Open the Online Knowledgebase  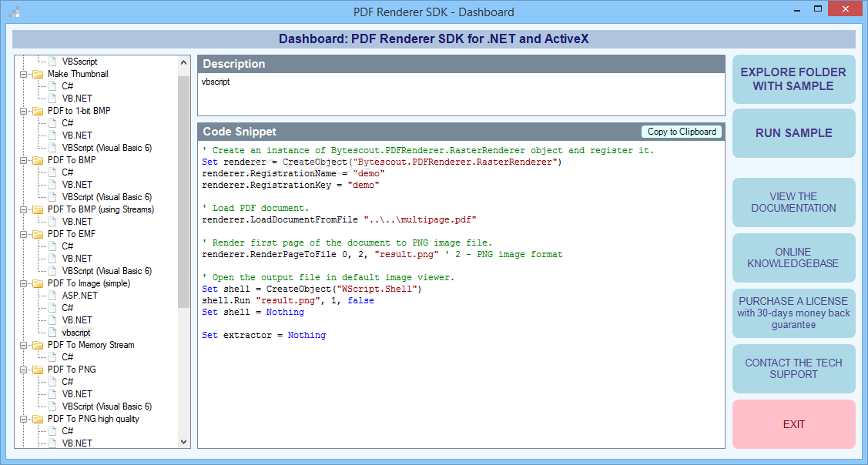[x=794, y=258]
